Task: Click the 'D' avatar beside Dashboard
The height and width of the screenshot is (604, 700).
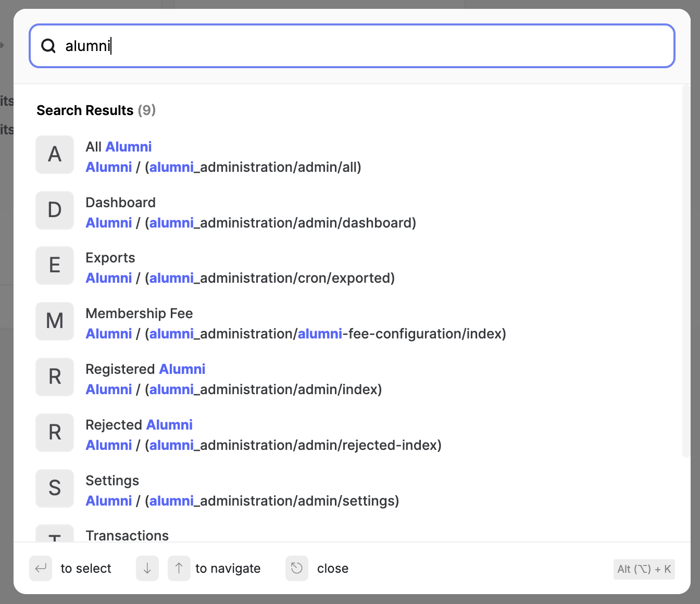Action: [x=55, y=210]
